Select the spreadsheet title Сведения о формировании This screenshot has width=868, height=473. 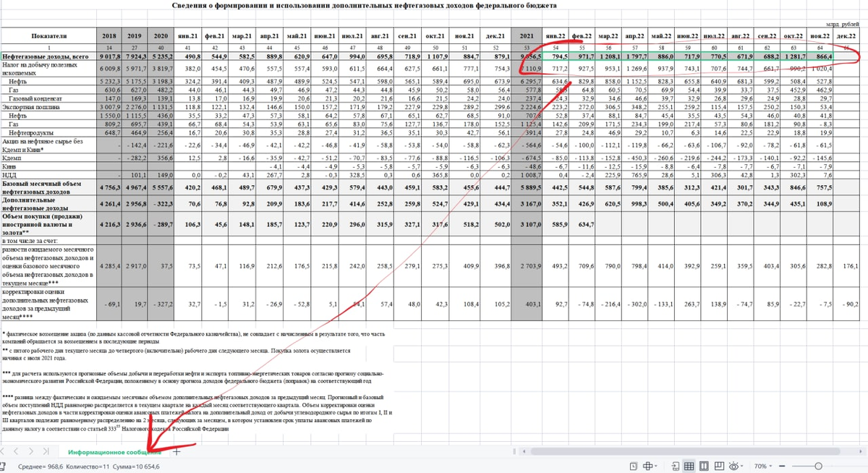tap(365, 6)
